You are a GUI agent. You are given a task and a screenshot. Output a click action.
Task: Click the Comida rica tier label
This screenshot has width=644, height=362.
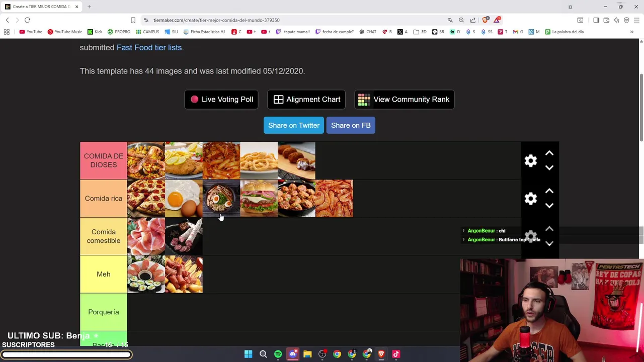pos(104,199)
